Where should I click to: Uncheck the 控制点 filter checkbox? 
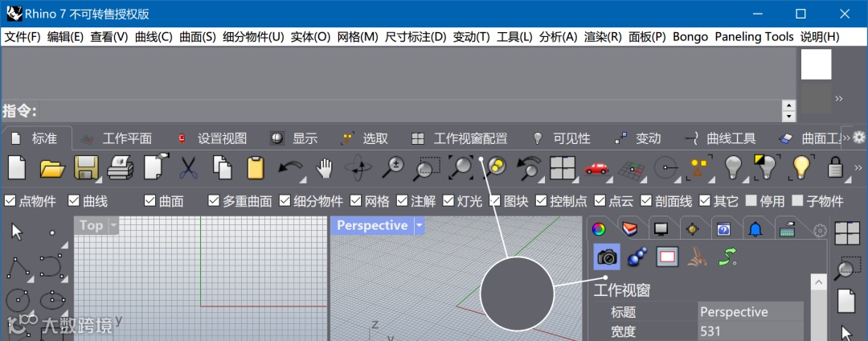[541, 200]
